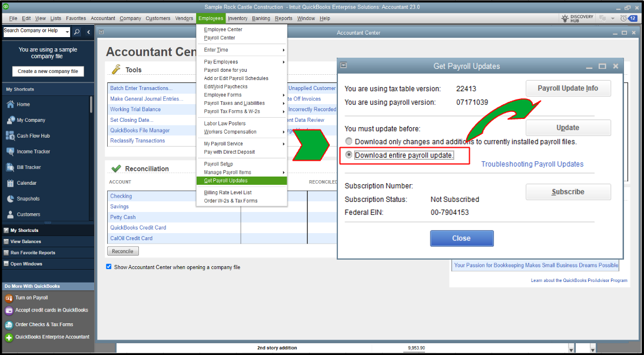Click the Turn on Payroll icon
This screenshot has width=644, height=355.
[x=9, y=298]
